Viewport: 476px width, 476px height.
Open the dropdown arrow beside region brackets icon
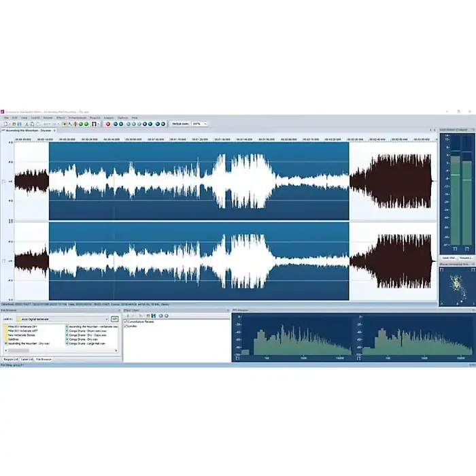(x=99, y=124)
